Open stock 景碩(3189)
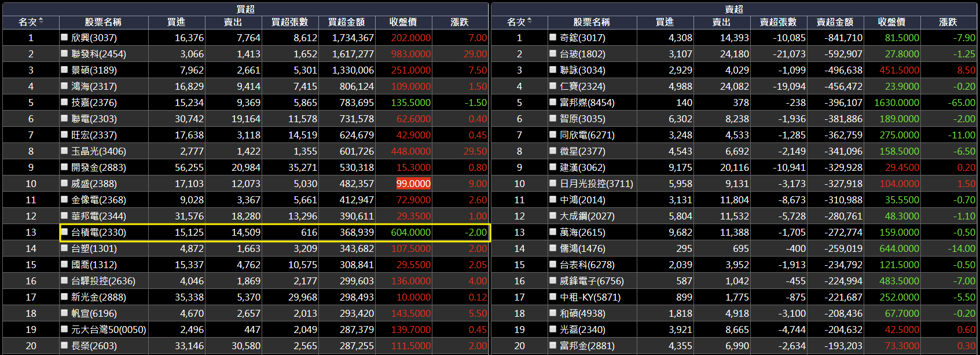This screenshot has width=980, height=355. coord(94,70)
